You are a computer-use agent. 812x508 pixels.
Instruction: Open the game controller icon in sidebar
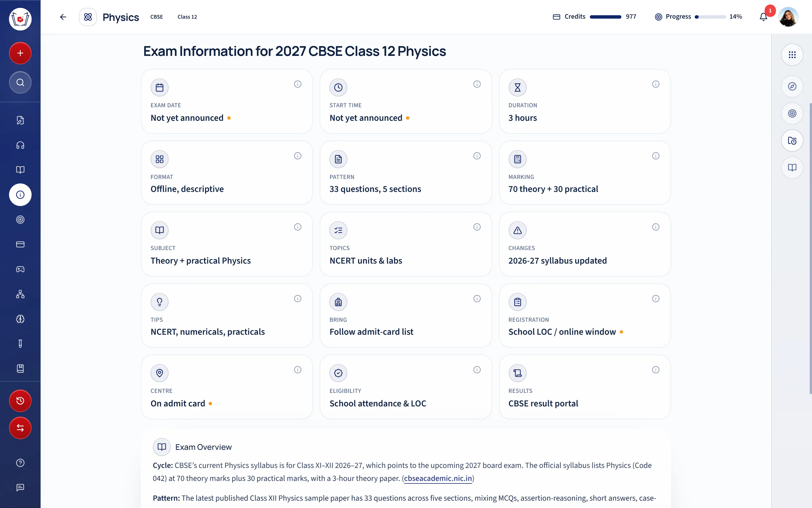tap(20, 269)
